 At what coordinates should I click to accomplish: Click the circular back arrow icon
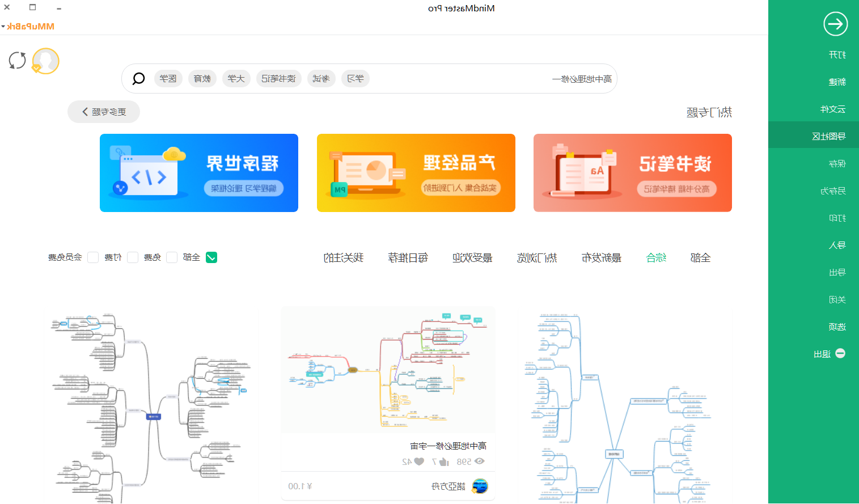[x=835, y=24]
